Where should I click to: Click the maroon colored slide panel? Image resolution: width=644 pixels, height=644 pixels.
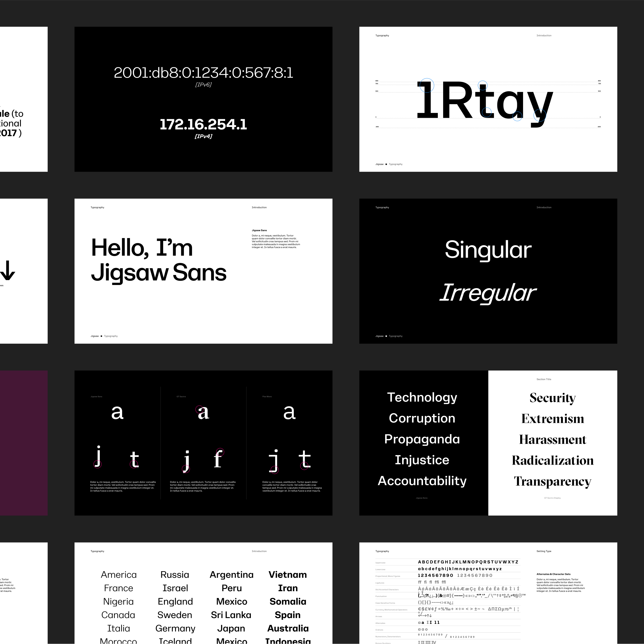pyautogui.click(x=23, y=443)
